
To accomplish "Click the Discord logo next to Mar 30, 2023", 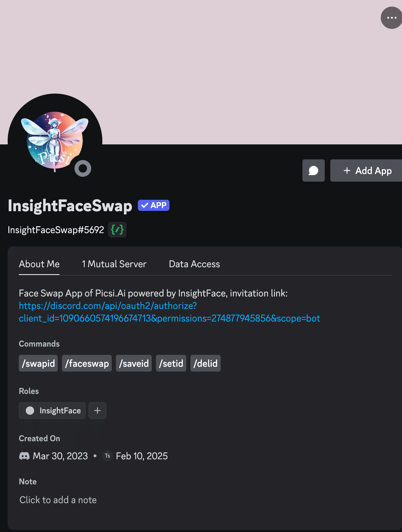I will click(24, 456).
